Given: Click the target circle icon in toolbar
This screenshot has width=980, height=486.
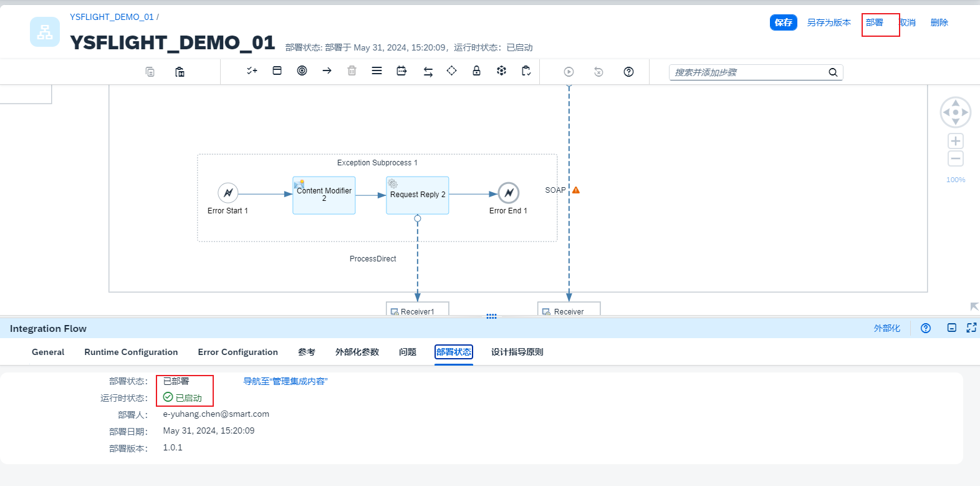Looking at the screenshot, I should point(302,71).
